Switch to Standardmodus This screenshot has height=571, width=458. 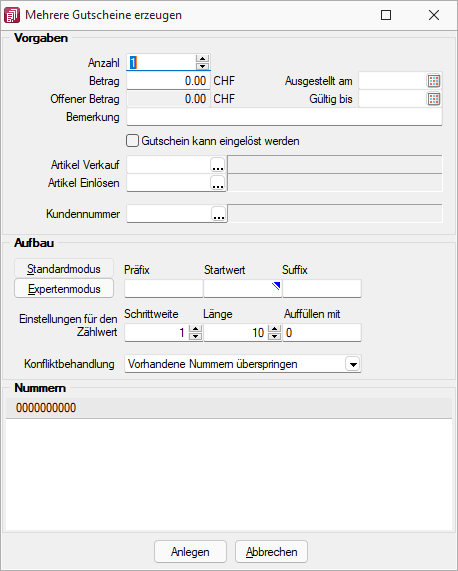click(x=64, y=269)
